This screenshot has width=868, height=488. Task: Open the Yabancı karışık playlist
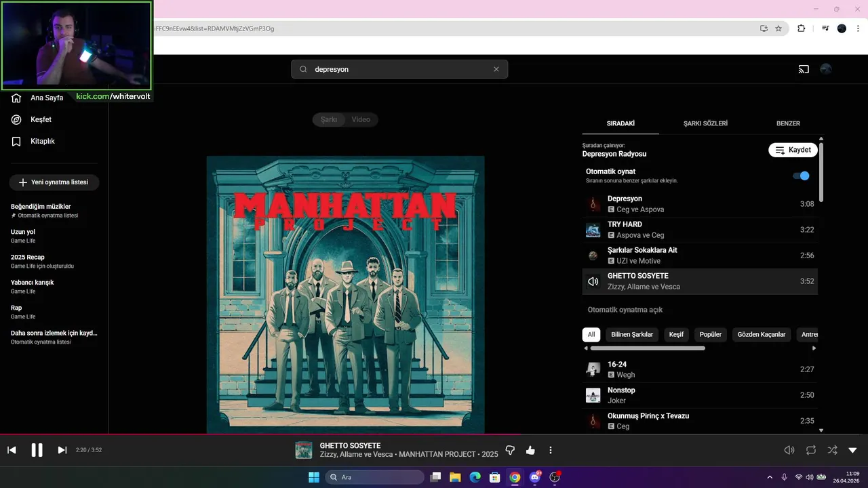coord(54,287)
